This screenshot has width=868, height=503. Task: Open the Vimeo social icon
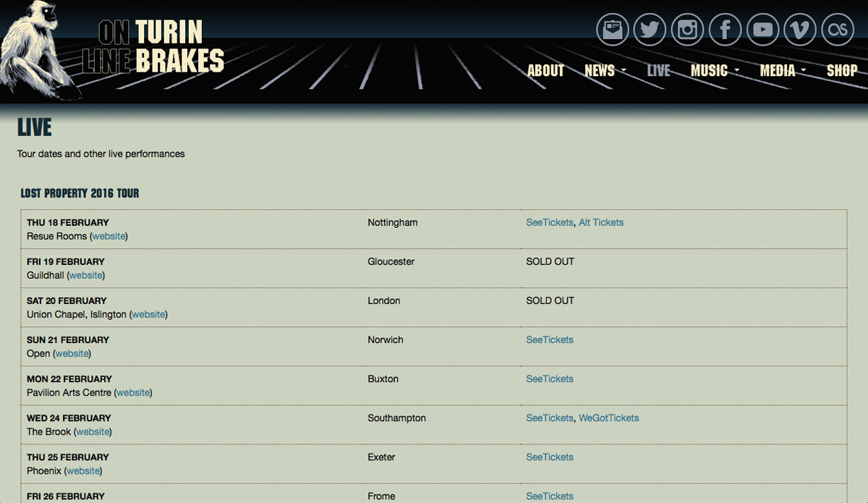click(801, 30)
